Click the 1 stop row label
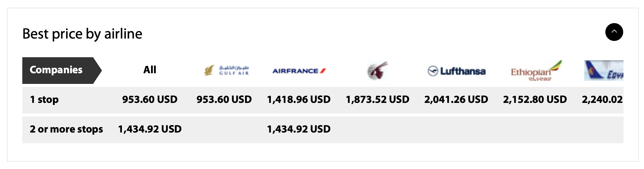The image size is (644, 169). tap(44, 100)
